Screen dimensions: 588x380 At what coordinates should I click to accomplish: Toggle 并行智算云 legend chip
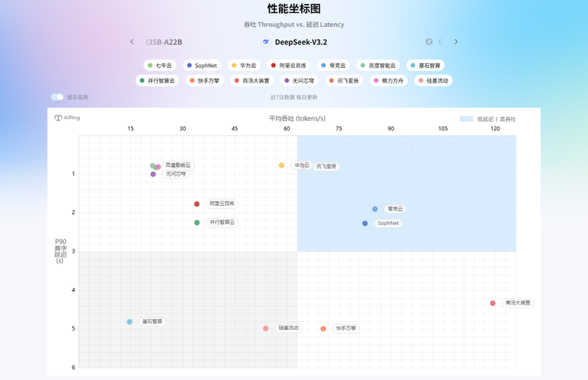157,80
